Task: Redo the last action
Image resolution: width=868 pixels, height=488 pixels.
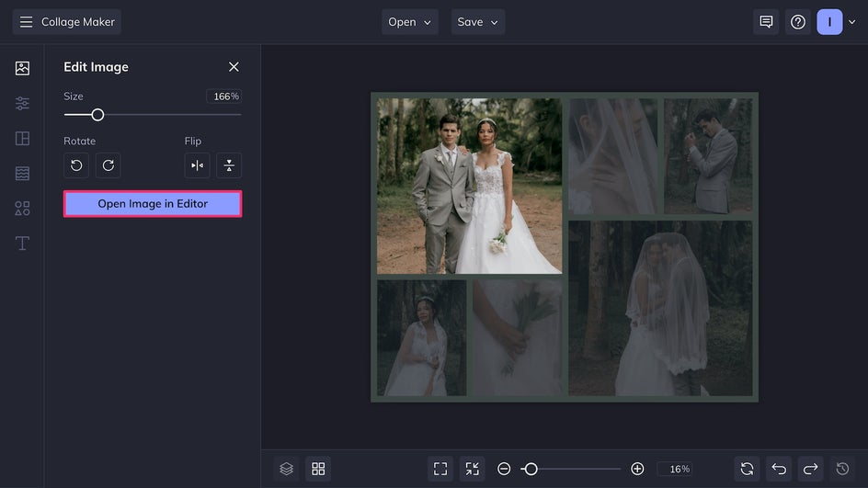Action: click(810, 469)
